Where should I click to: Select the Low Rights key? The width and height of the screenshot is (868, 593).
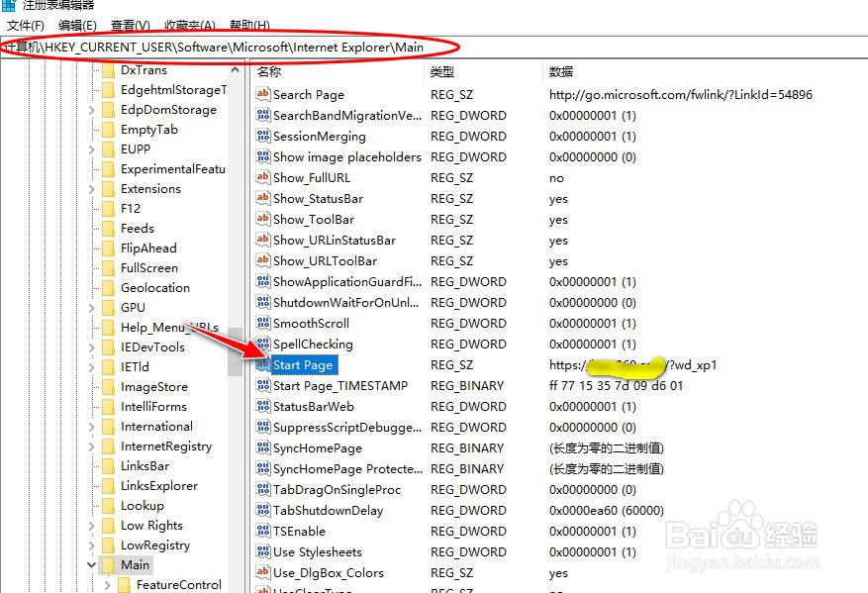(x=151, y=526)
